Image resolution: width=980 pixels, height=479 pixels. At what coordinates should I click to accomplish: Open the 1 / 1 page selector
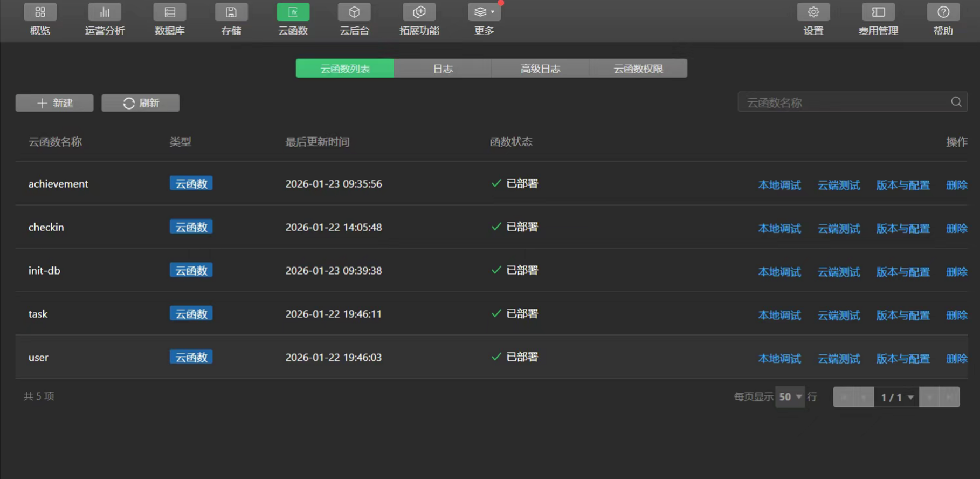coord(896,398)
